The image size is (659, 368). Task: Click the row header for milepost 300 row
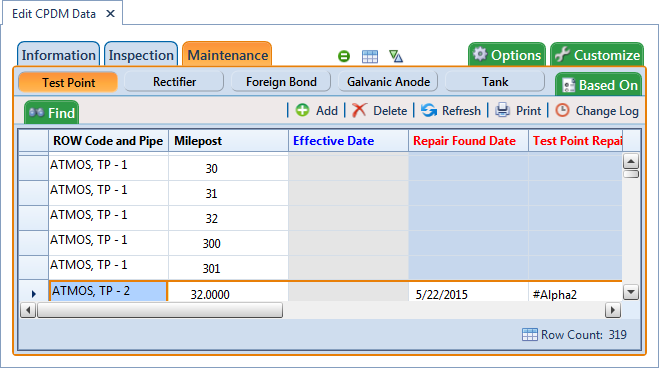pos(33,243)
